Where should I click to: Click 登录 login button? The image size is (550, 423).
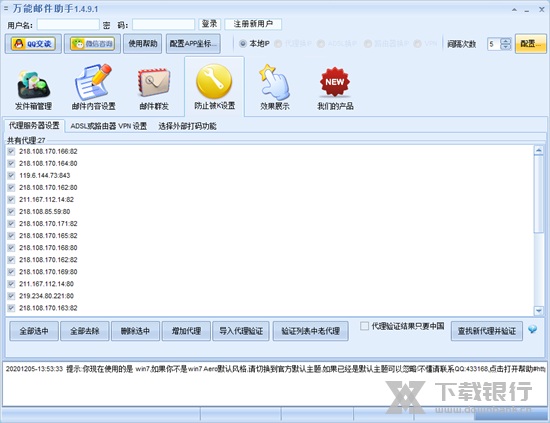coord(209,24)
